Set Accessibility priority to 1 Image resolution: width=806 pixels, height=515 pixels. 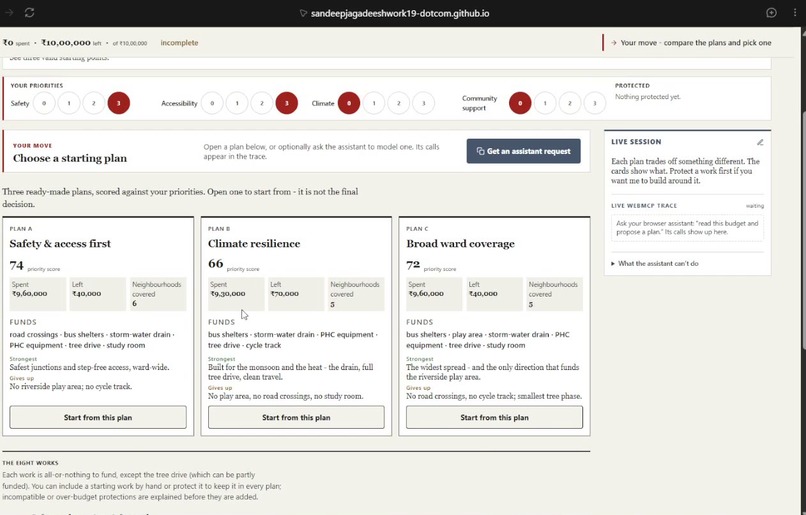237,103
